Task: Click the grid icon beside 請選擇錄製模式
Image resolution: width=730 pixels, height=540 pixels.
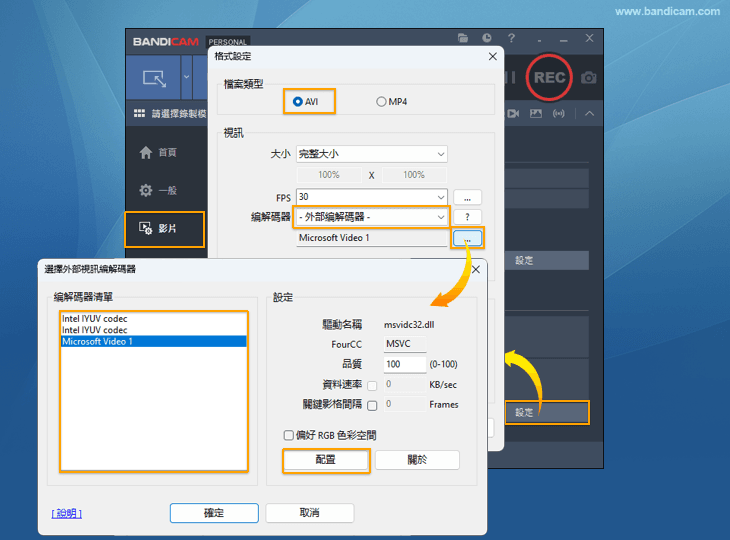Action: tap(139, 114)
